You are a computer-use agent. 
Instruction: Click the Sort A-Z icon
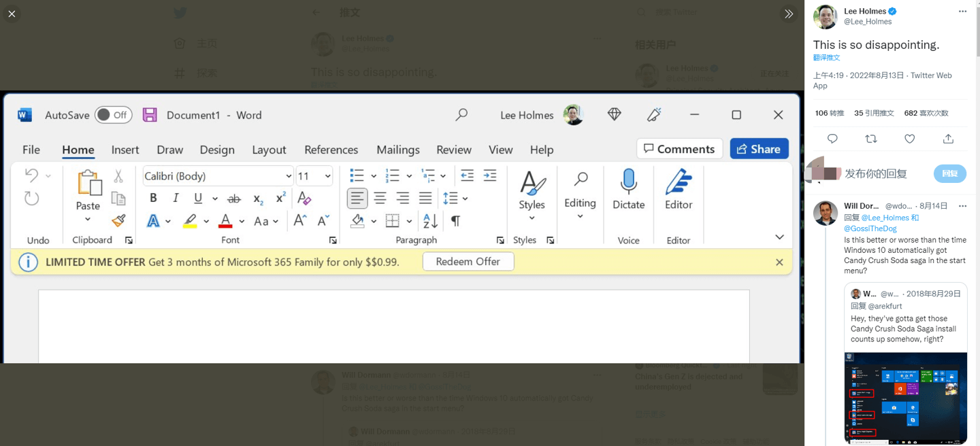430,221
